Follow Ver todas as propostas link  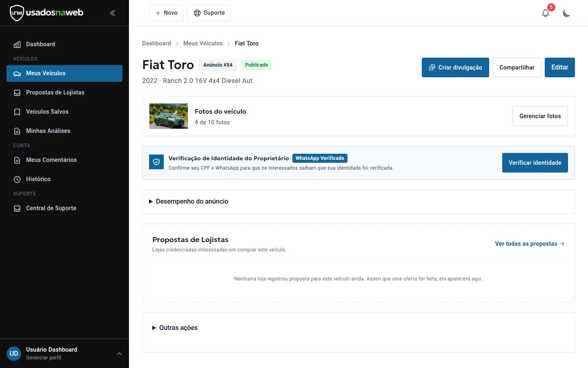pyautogui.click(x=530, y=244)
